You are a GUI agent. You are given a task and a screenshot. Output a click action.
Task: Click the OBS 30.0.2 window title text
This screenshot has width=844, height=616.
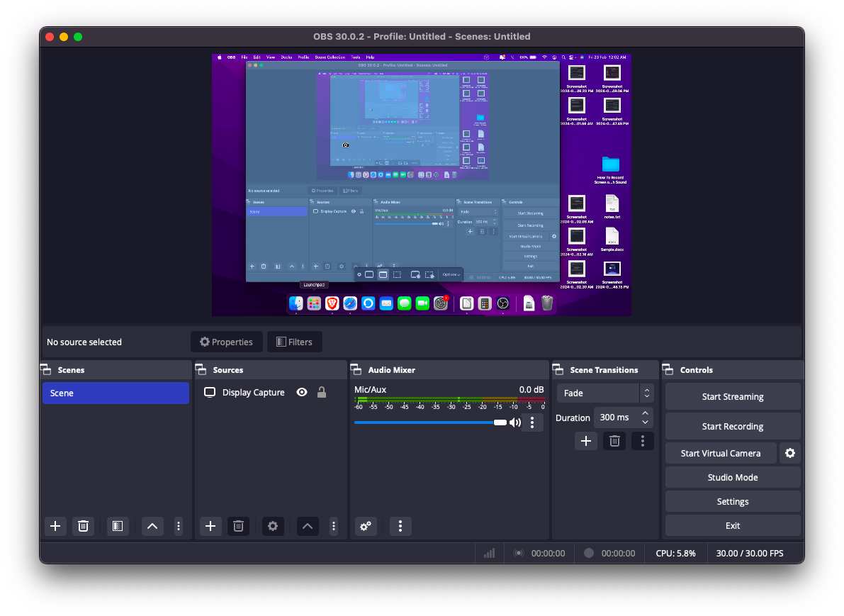tap(422, 37)
